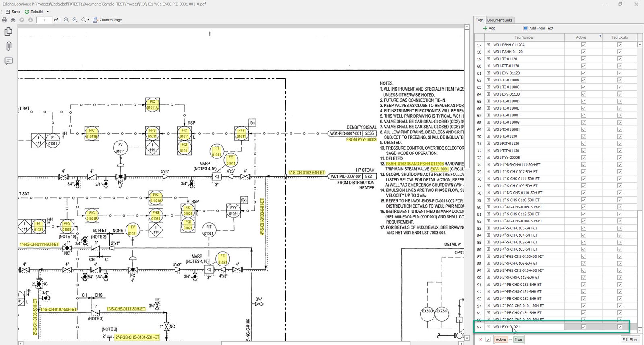
Task: Click the Print icon
Action: [4, 20]
